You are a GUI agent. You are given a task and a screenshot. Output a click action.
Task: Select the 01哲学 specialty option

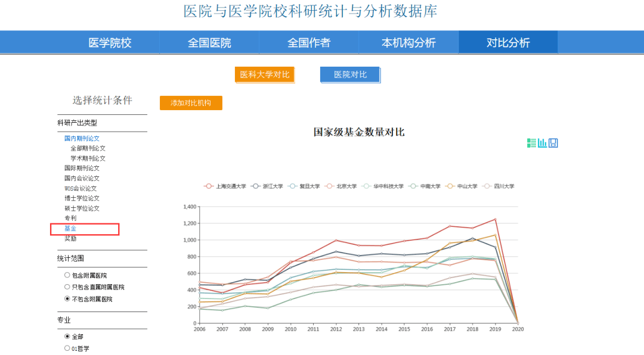(x=66, y=348)
